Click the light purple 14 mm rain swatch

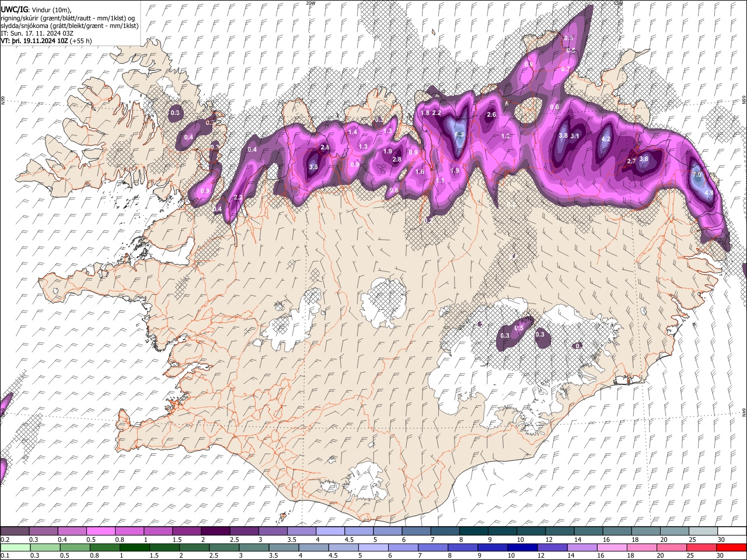click(581, 547)
